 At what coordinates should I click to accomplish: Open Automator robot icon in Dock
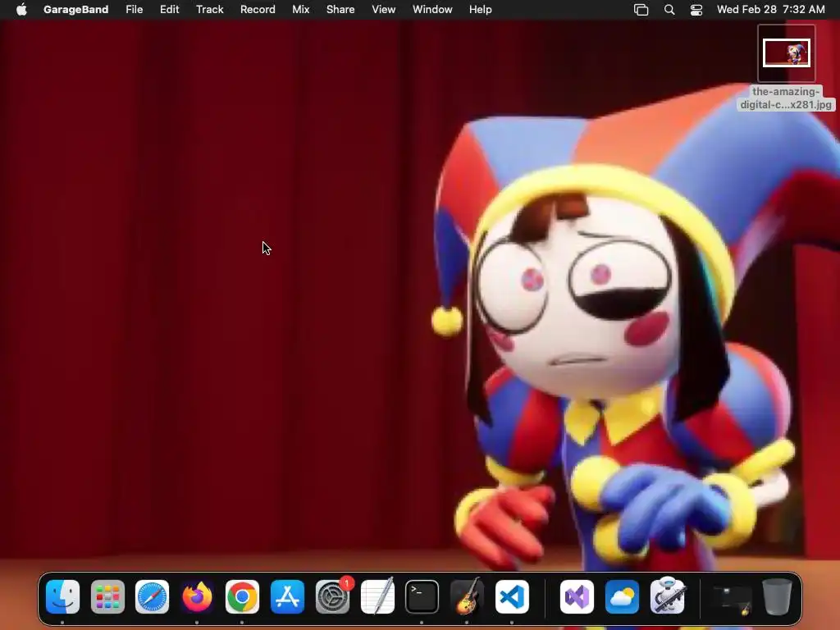pyautogui.click(x=667, y=596)
